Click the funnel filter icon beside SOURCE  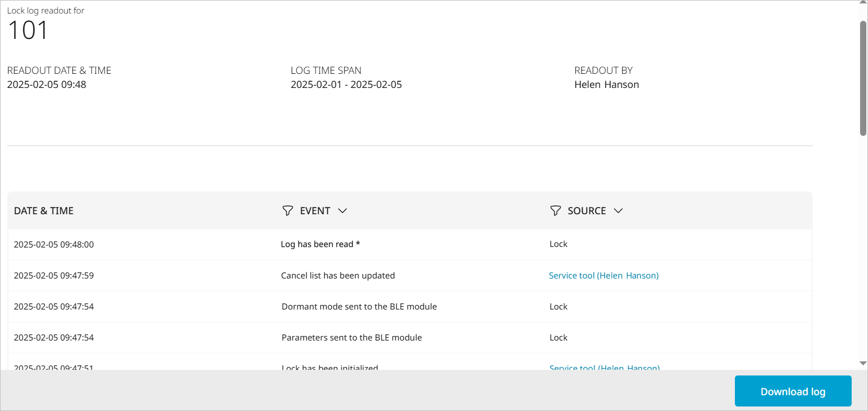556,211
